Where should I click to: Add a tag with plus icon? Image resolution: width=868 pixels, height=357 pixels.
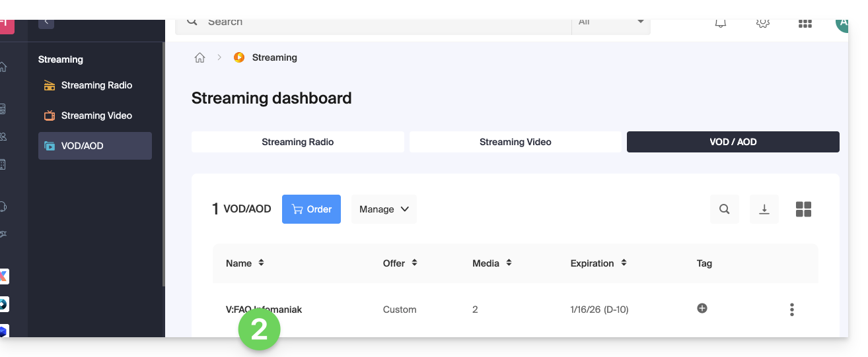click(x=702, y=308)
